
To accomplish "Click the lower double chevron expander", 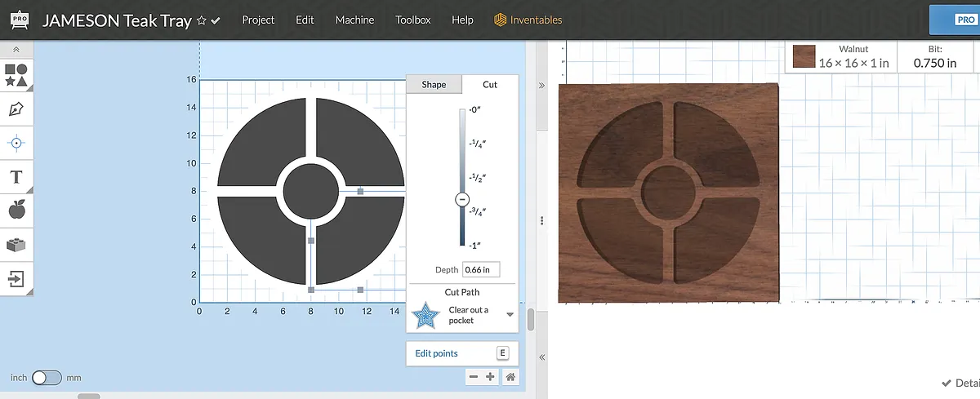I will pos(541,357).
